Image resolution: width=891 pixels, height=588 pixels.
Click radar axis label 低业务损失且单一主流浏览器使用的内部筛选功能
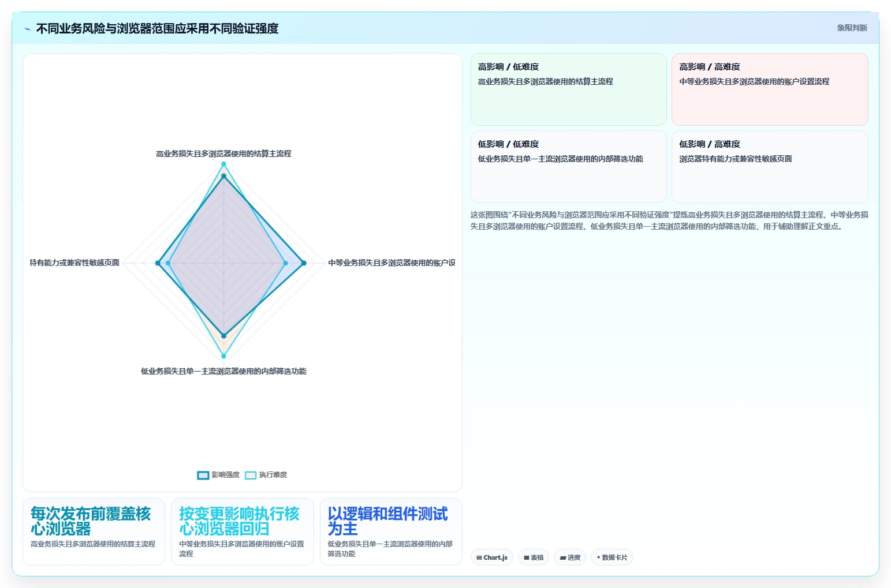coord(223,371)
